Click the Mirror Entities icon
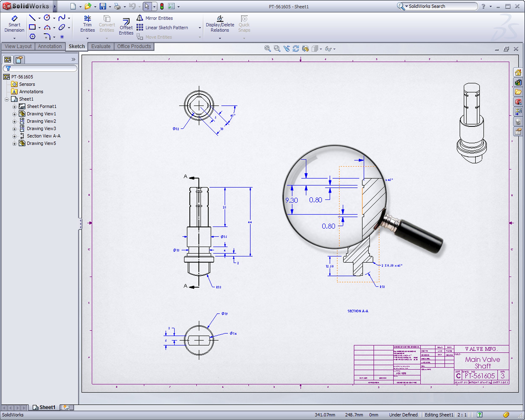The image size is (525, 420). click(x=139, y=18)
